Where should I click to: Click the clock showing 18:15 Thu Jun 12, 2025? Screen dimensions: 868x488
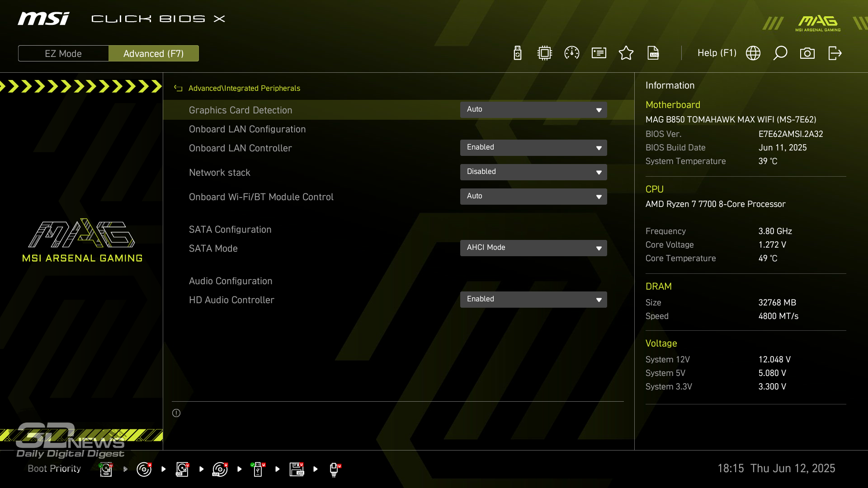pyautogui.click(x=776, y=469)
